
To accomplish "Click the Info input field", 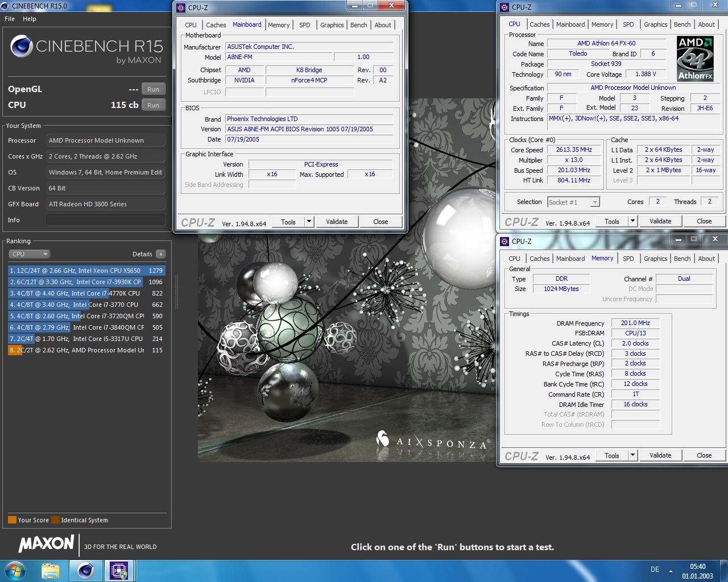I will coord(106,220).
